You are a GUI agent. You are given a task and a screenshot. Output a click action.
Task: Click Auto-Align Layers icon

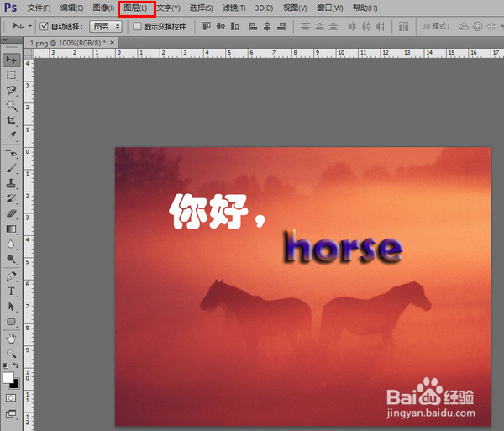[404, 26]
